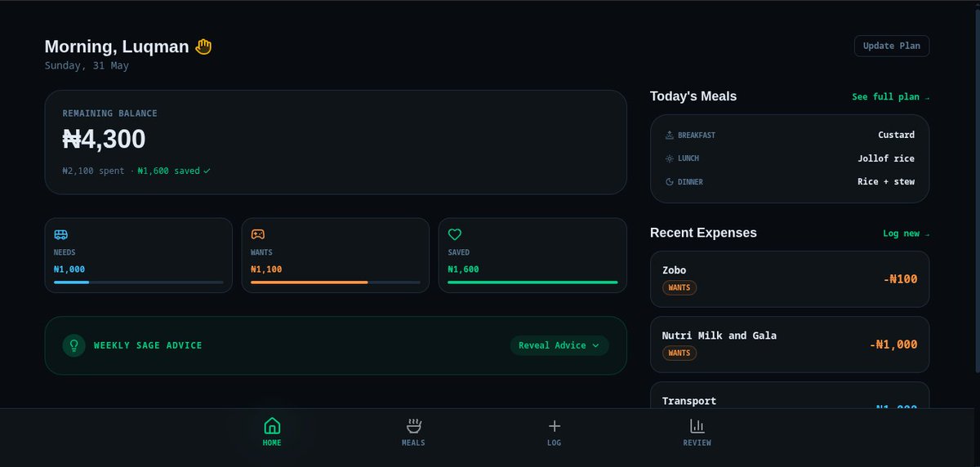Image resolution: width=980 pixels, height=467 pixels.
Task: Click the "Sunday, 31 May" date
Action: pyautogui.click(x=87, y=66)
